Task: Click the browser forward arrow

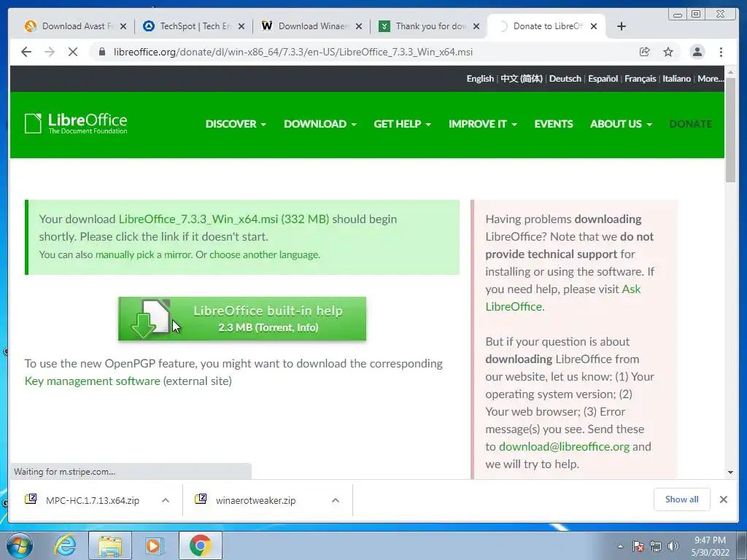Action: [x=50, y=52]
